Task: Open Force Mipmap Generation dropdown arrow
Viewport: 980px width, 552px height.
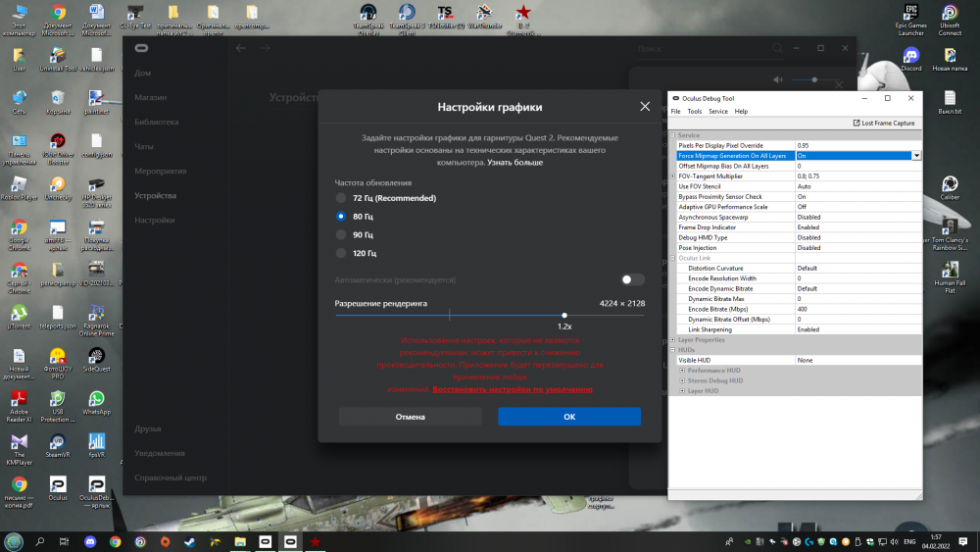Action: click(916, 156)
